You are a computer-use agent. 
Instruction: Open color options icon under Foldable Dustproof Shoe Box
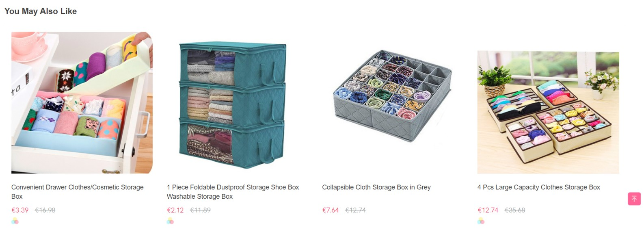click(170, 221)
